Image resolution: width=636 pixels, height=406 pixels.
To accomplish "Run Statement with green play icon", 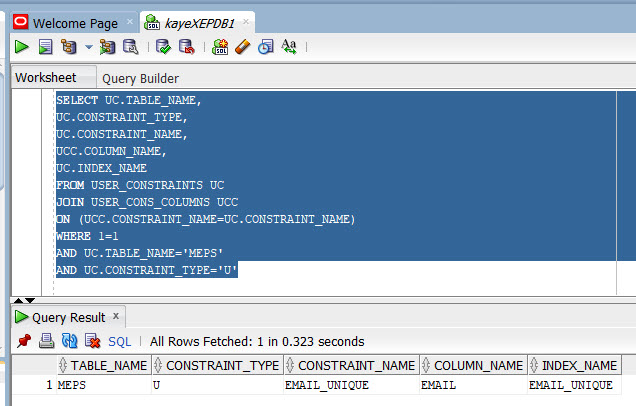I will 21,47.
